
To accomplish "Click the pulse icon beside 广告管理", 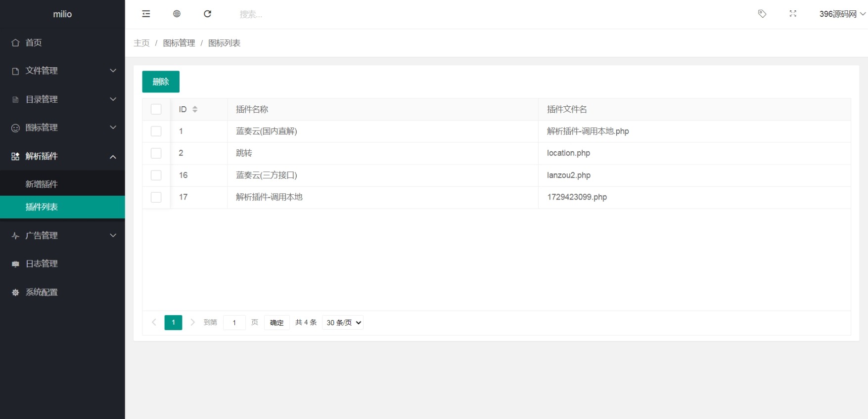I will point(15,236).
